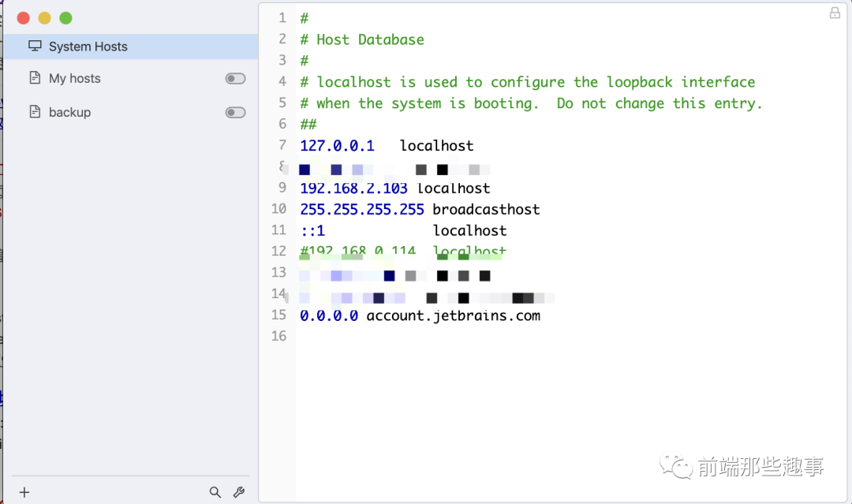Viewport: 852px width, 504px height.
Task: Click the file icon beside My hosts
Action: pyautogui.click(x=35, y=78)
